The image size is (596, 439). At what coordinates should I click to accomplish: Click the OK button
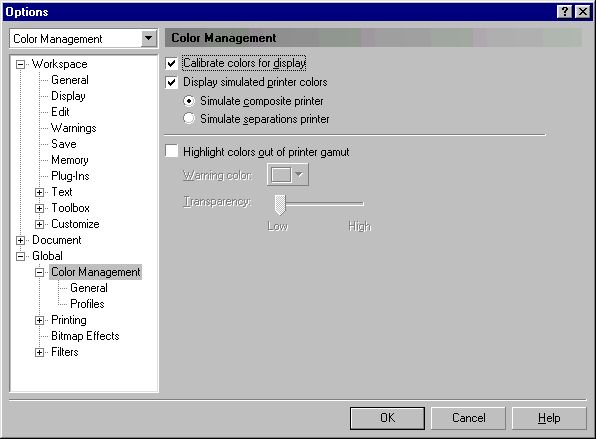[x=387, y=418]
